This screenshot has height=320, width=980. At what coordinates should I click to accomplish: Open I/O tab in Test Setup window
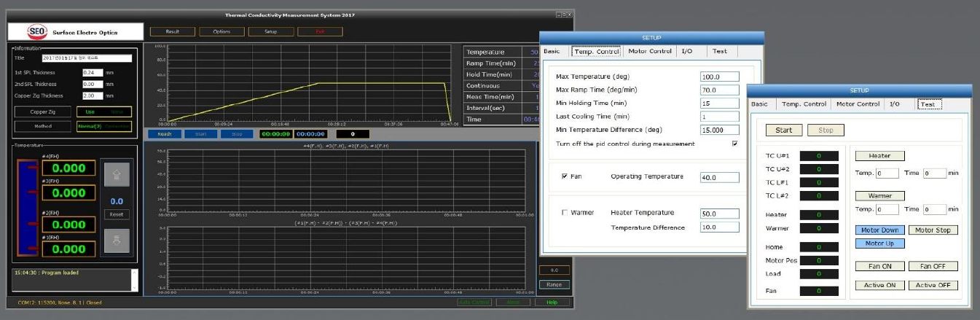[895, 104]
